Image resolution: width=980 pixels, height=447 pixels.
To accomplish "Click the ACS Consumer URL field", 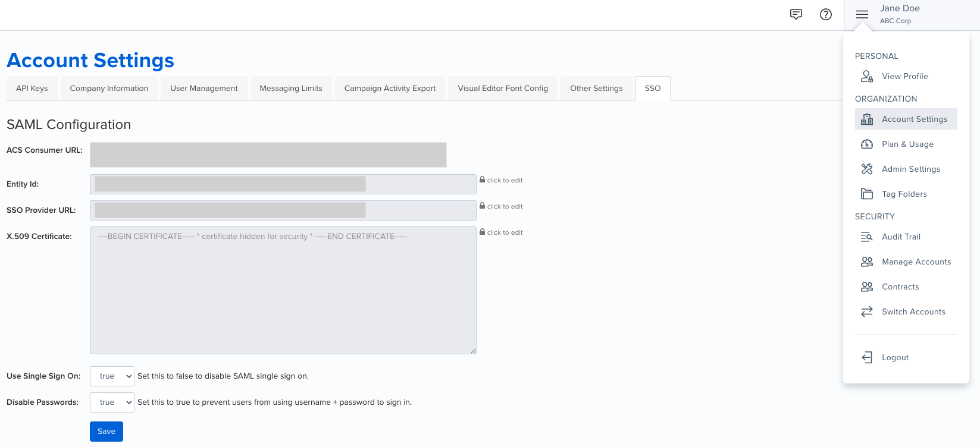I will 268,155.
